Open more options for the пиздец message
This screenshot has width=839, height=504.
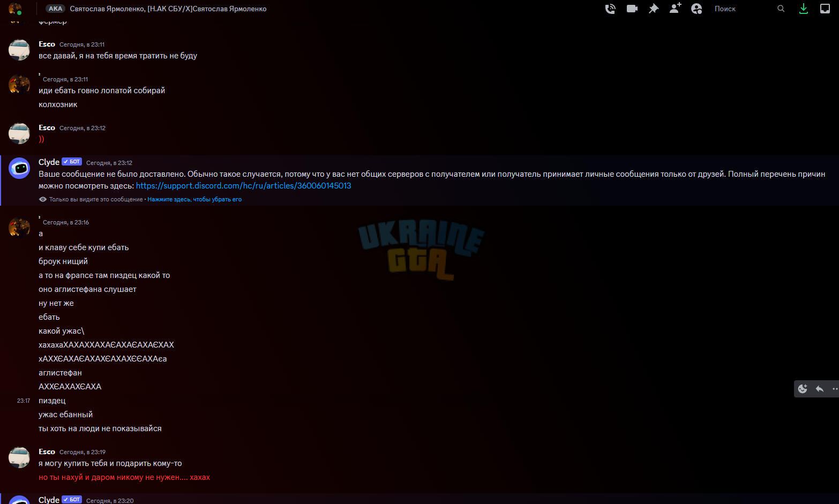pyautogui.click(x=835, y=389)
